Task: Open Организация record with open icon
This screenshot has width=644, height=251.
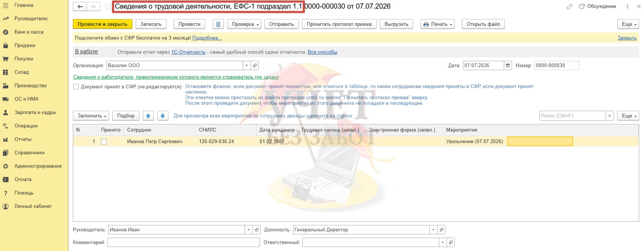Action: pos(255,66)
